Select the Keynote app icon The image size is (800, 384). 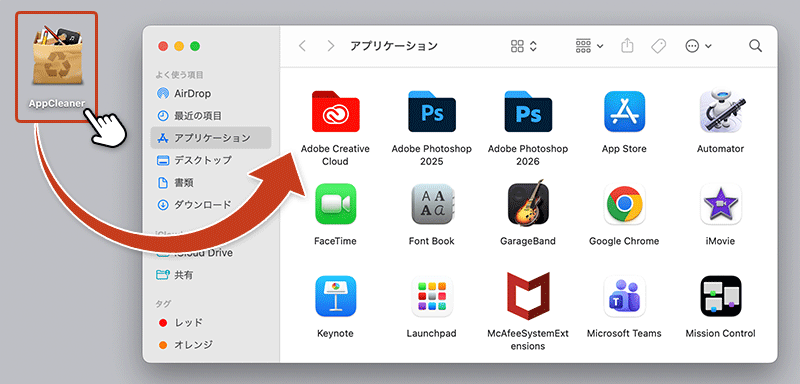click(x=335, y=296)
